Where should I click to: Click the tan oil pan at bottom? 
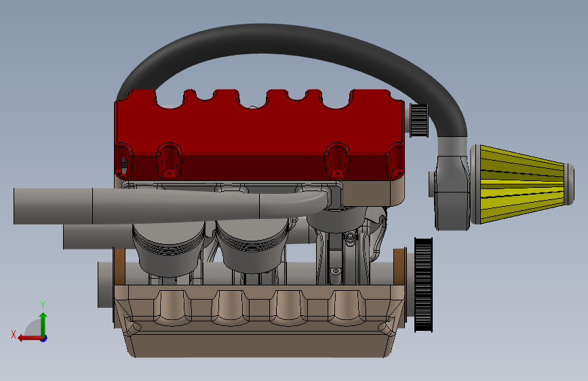pos(259,321)
